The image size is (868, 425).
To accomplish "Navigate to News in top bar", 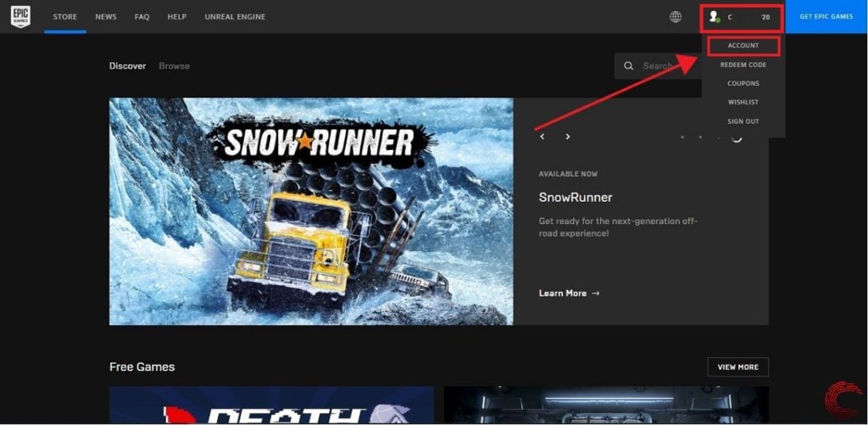I will 106,17.
